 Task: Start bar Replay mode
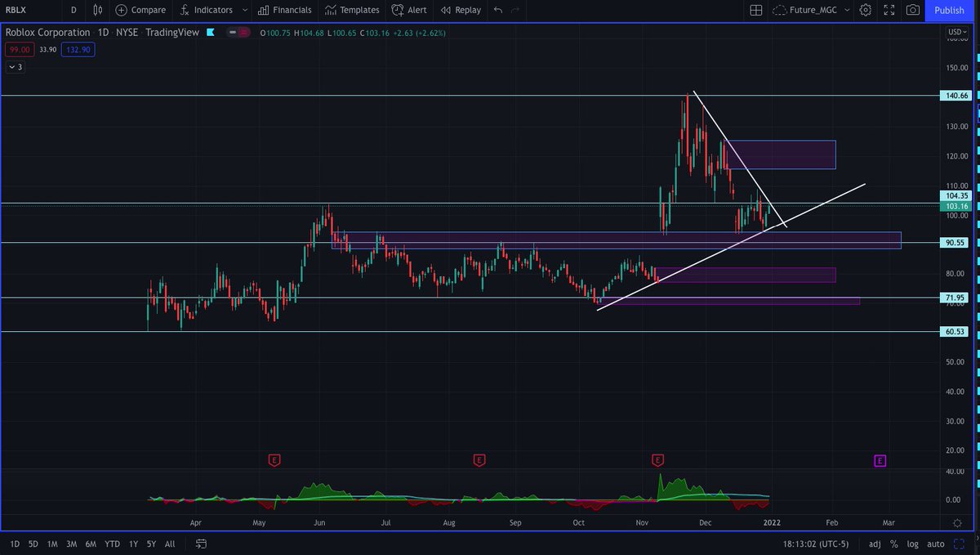click(461, 10)
